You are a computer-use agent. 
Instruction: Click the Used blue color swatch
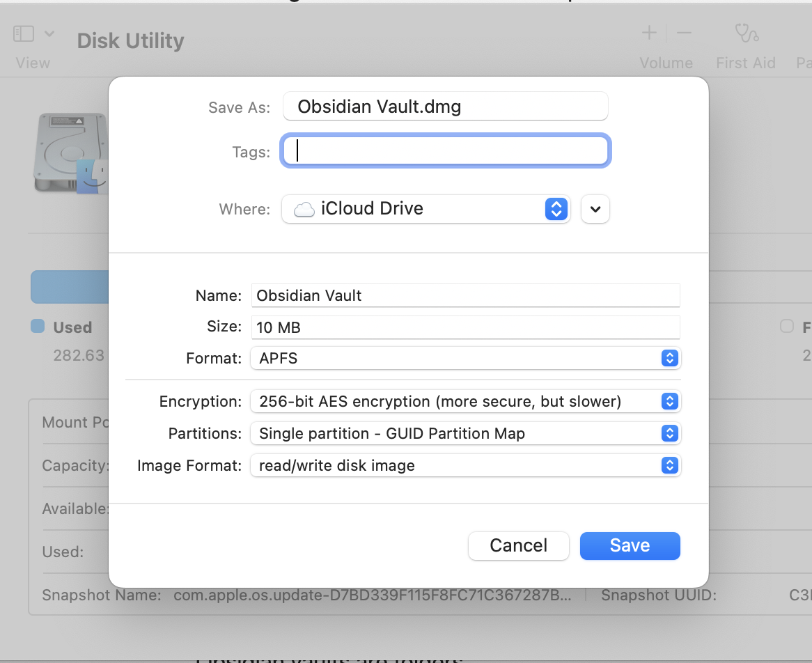38,327
